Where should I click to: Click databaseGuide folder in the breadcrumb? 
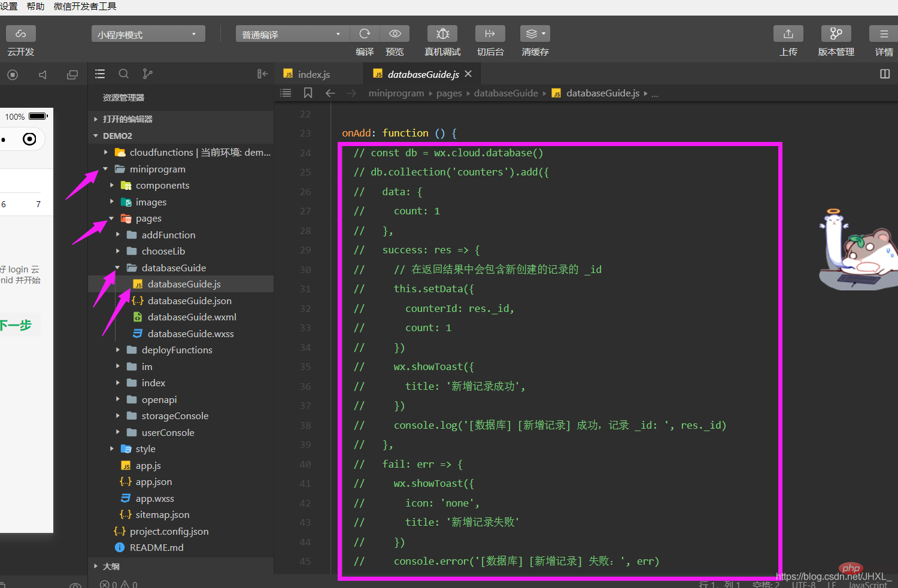coord(506,93)
